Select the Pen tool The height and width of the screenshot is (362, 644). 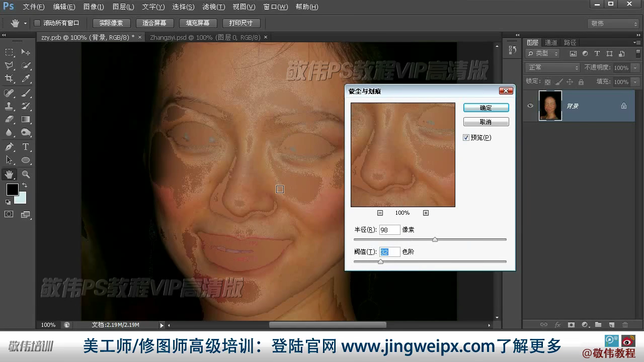pyautogui.click(x=9, y=147)
